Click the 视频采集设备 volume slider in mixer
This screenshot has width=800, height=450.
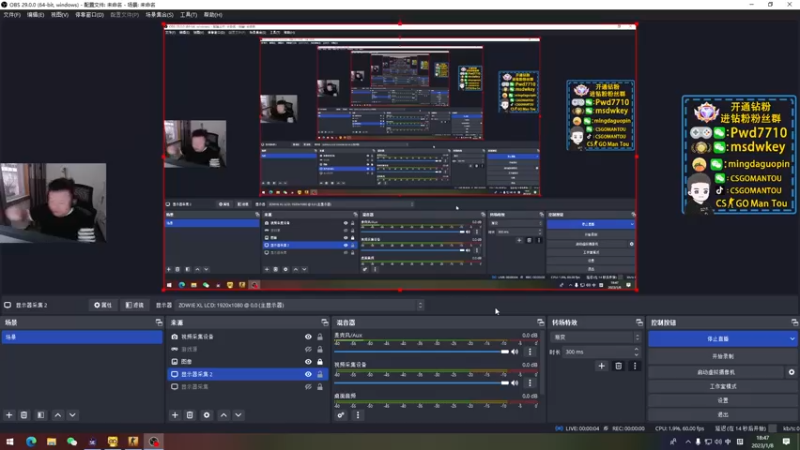421,383
